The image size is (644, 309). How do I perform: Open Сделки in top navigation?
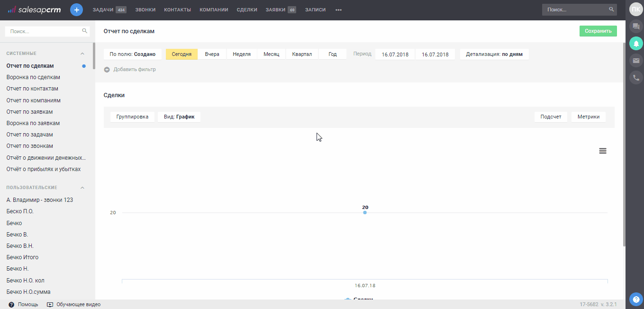247,9
